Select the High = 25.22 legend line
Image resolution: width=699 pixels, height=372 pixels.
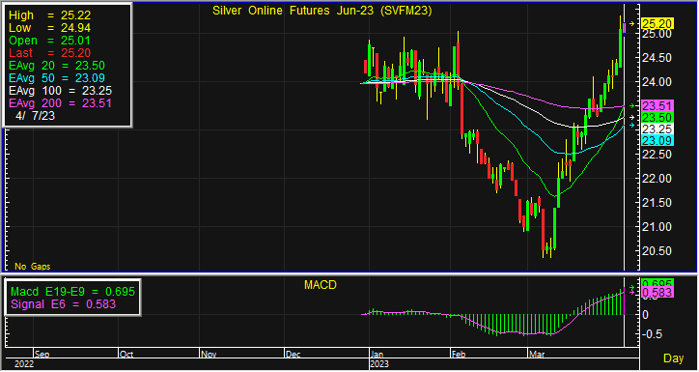(50, 16)
